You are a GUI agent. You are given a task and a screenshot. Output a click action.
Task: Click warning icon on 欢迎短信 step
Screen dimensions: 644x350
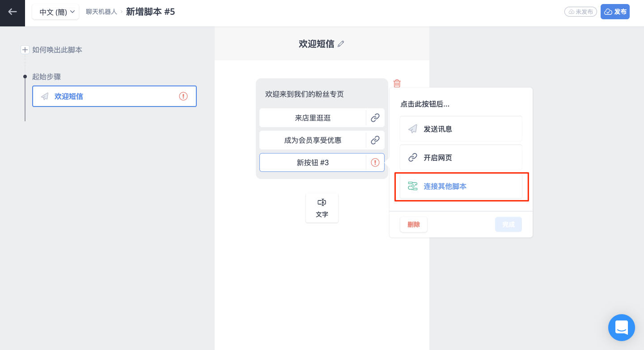[183, 96]
